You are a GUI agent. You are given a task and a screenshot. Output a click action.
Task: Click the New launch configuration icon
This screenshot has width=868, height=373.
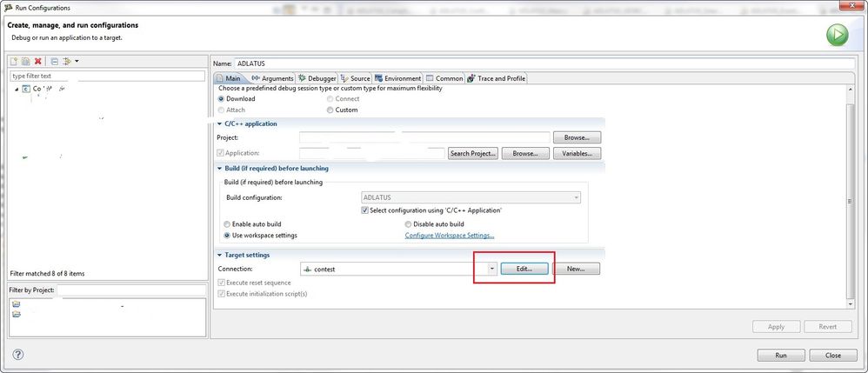pos(15,62)
